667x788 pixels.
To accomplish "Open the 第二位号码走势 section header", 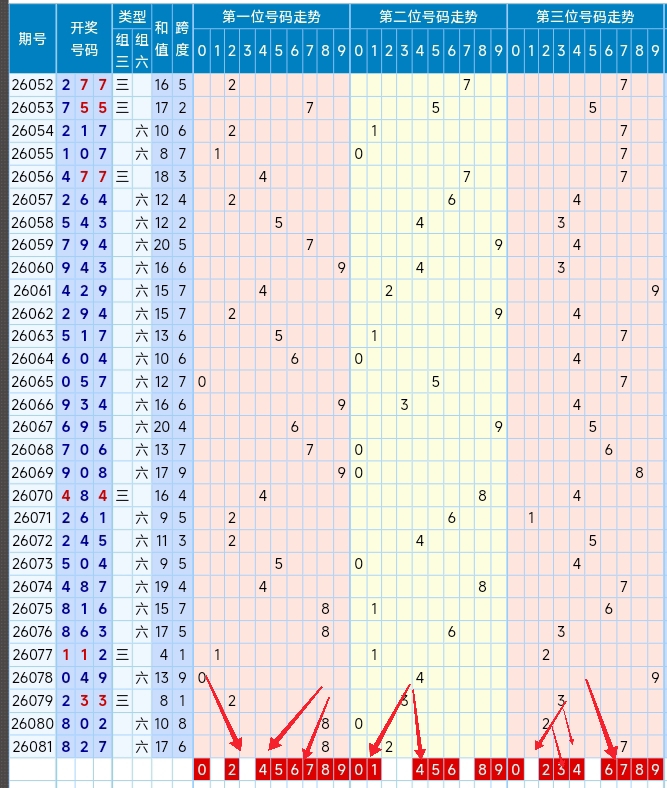I will (428, 16).
